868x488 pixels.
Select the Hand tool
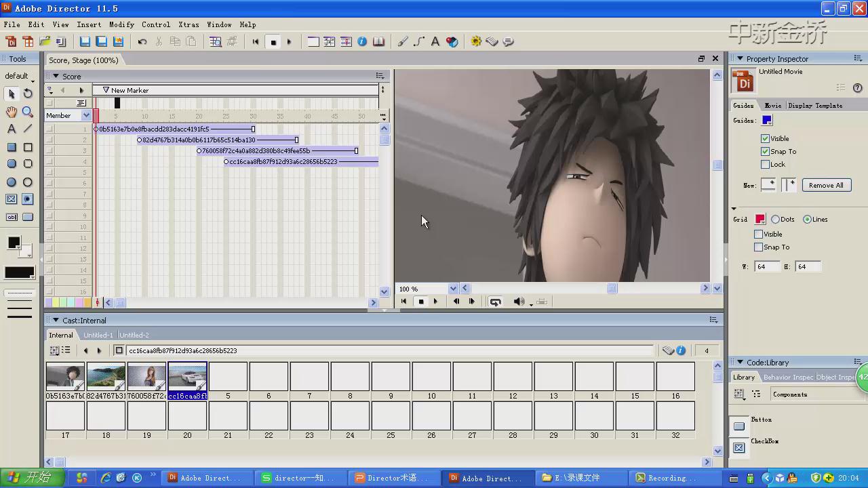12,112
